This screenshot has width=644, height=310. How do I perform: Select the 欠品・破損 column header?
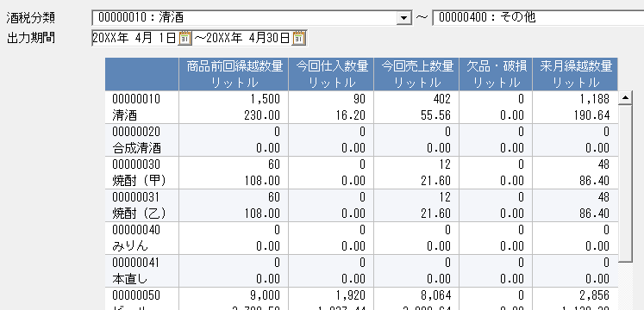496,74
